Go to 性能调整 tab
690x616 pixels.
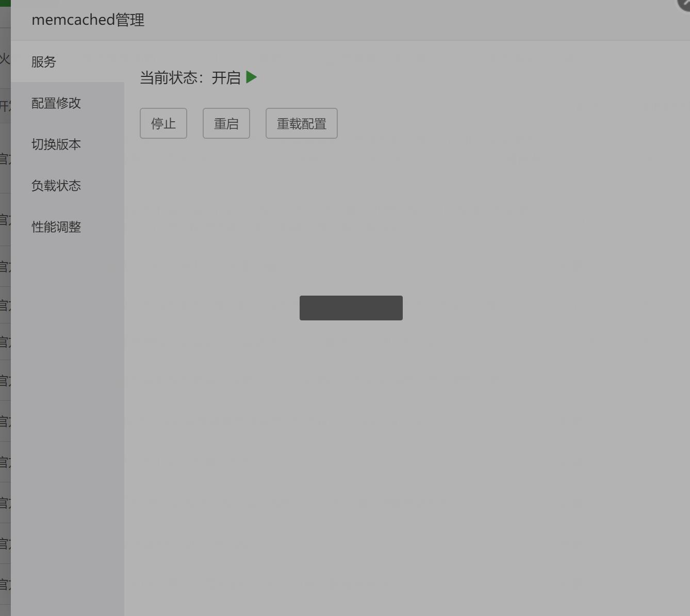point(68,227)
